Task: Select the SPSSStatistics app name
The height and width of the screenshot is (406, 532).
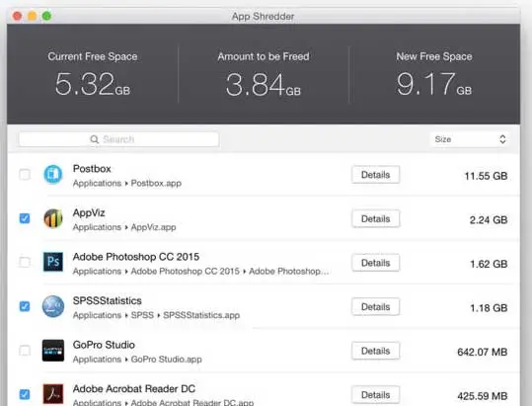Action: 108,300
